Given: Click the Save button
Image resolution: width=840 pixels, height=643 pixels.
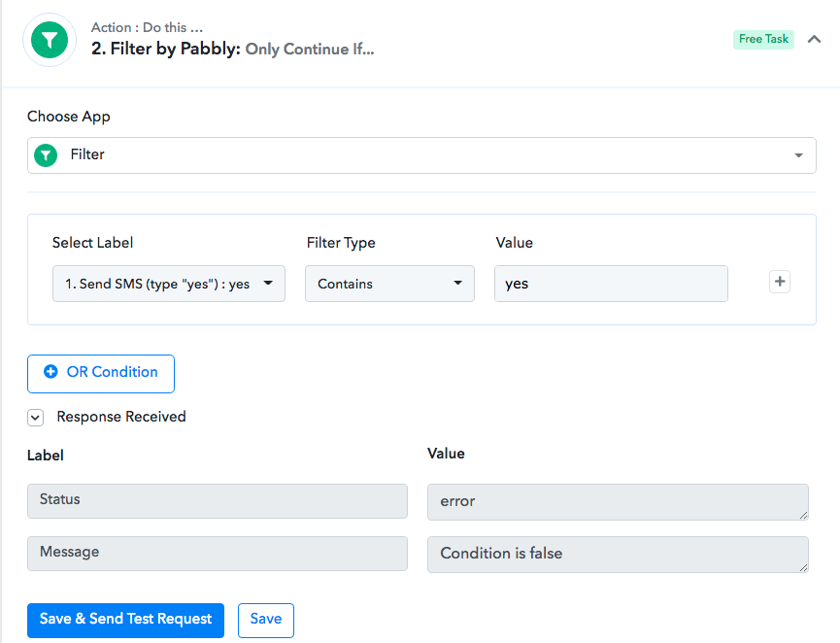Looking at the screenshot, I should click(266, 621).
